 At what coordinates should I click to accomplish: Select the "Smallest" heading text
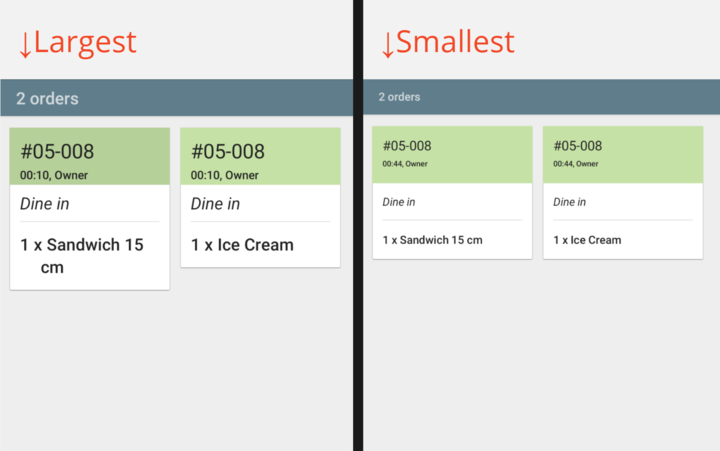coord(455,42)
